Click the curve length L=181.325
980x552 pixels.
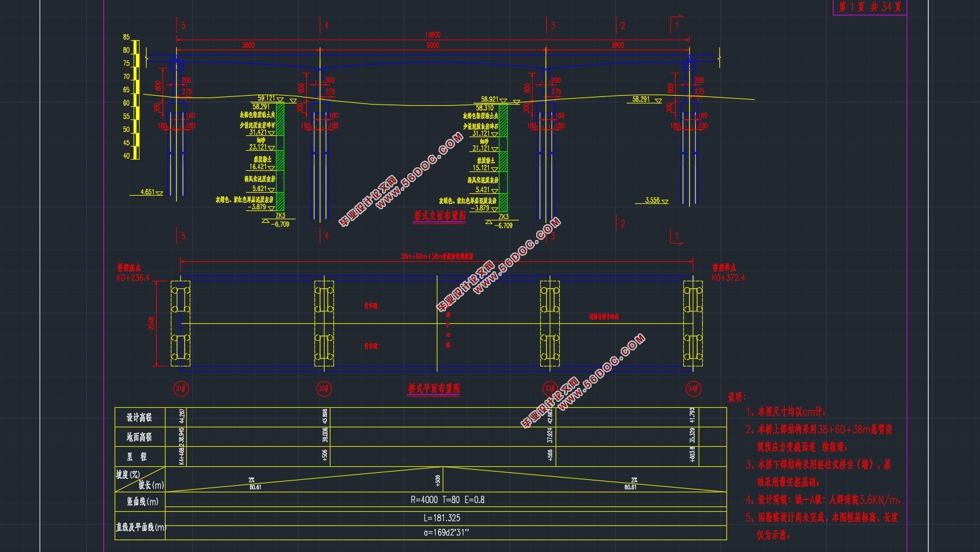(x=442, y=518)
